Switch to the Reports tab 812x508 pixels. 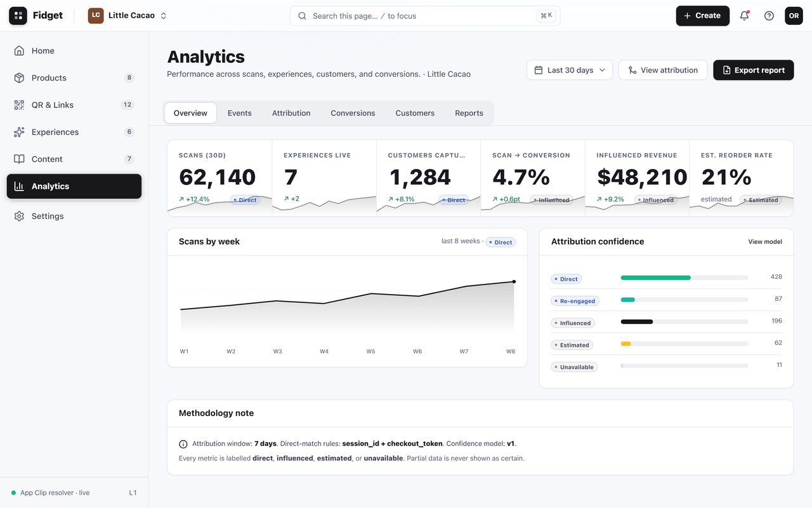[469, 113]
